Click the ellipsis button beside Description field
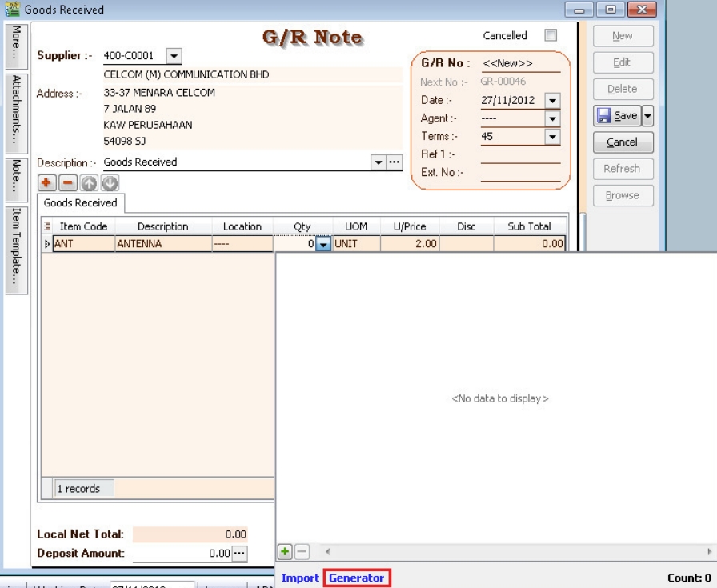This screenshot has height=588, width=717. tap(394, 162)
